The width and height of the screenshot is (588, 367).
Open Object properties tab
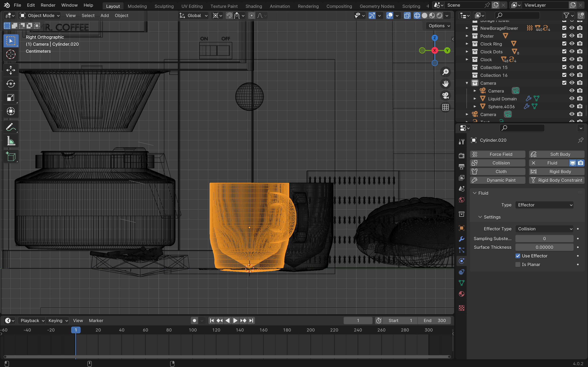[x=462, y=228]
